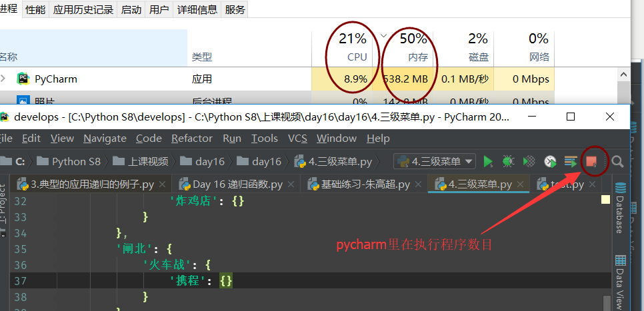Open Task Manager 启动 tab
The image size is (644, 311).
131,10
